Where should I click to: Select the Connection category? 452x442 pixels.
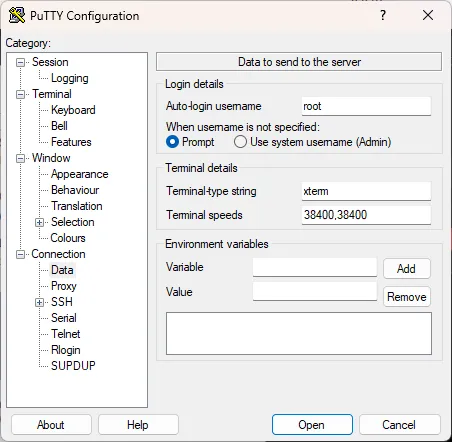click(58, 254)
